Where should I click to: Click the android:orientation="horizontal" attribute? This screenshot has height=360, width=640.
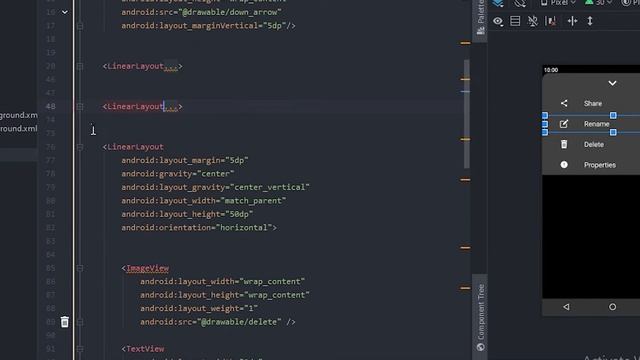pos(197,228)
